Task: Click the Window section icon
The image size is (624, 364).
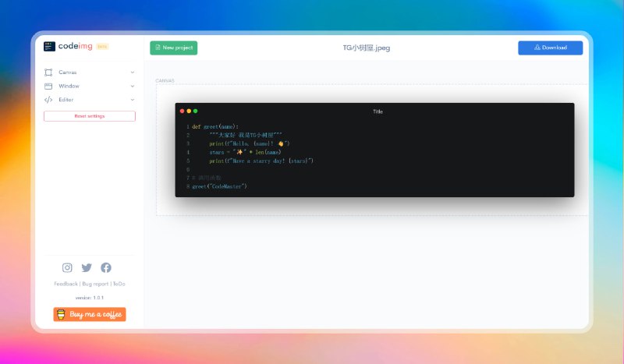Action: tap(48, 86)
